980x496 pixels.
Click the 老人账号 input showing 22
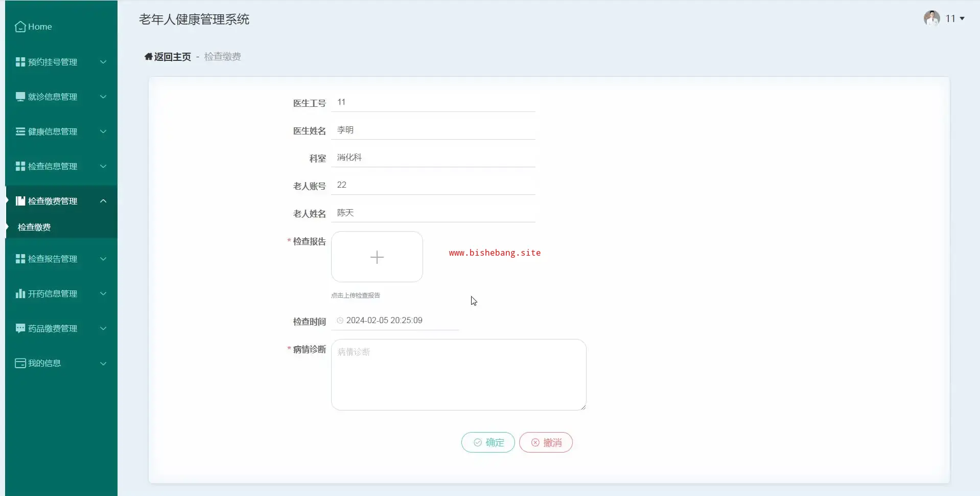coord(433,185)
